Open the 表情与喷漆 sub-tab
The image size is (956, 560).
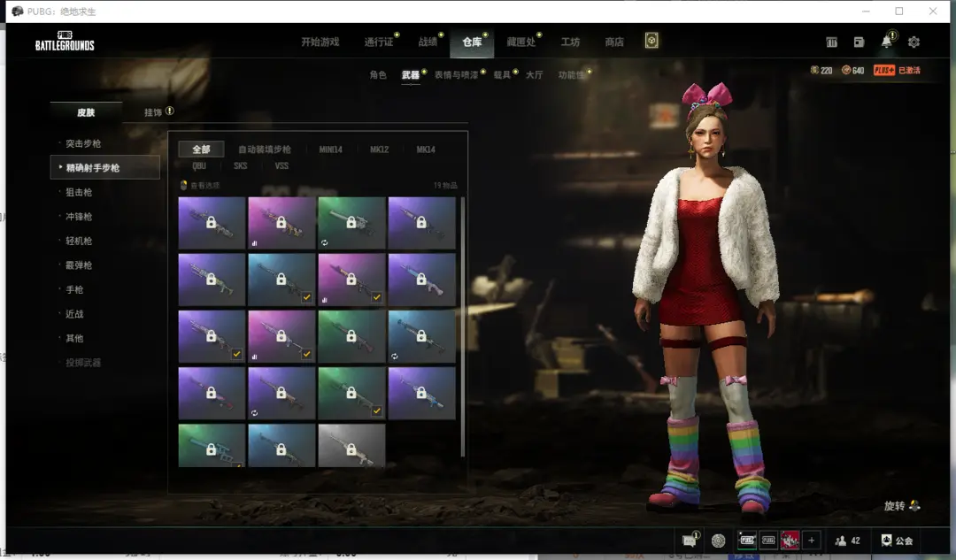click(x=456, y=74)
